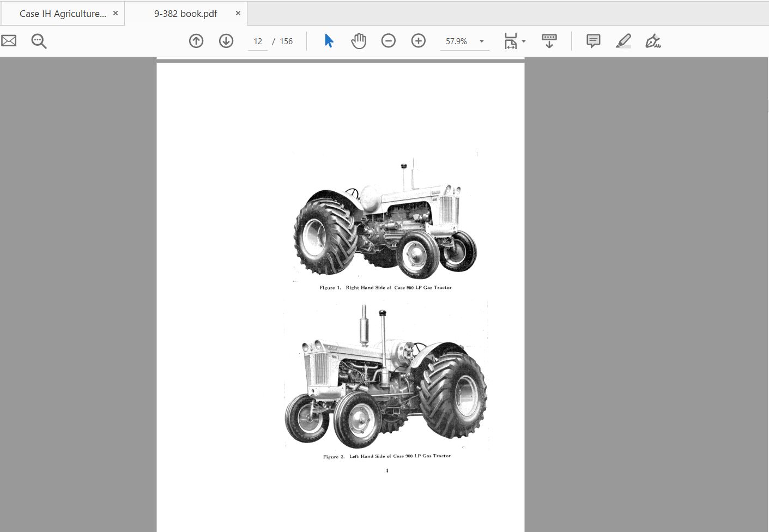Activate the hand pan tool
The height and width of the screenshot is (532, 769).
(x=359, y=41)
